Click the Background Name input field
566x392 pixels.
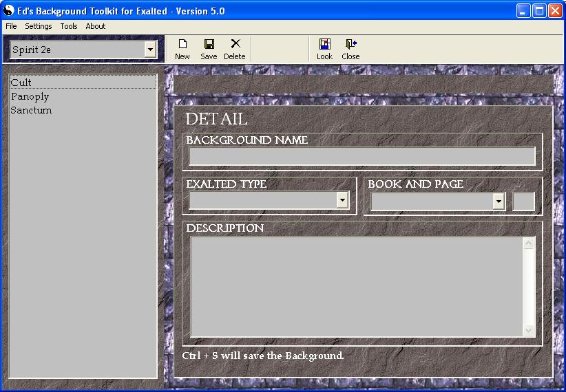click(362, 156)
